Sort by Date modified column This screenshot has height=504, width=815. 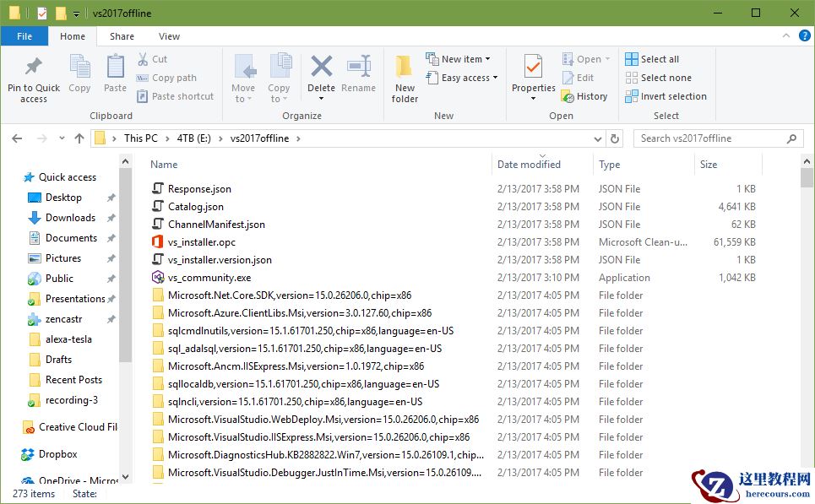pyautogui.click(x=530, y=165)
